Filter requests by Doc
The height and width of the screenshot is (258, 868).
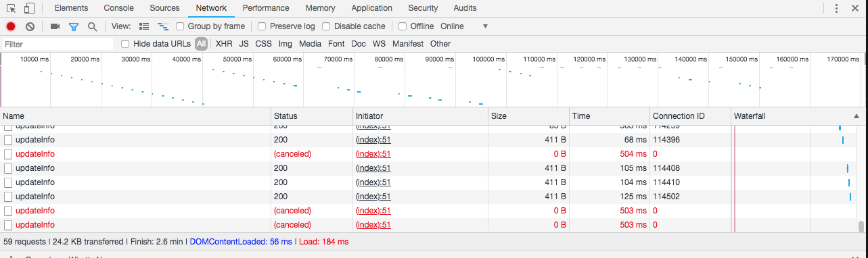pyautogui.click(x=359, y=44)
